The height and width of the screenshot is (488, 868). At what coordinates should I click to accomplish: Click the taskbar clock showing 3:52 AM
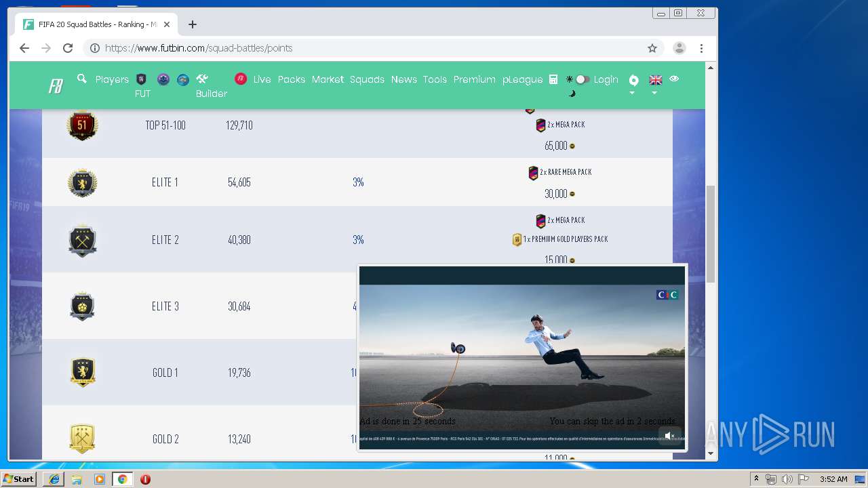coord(833,479)
